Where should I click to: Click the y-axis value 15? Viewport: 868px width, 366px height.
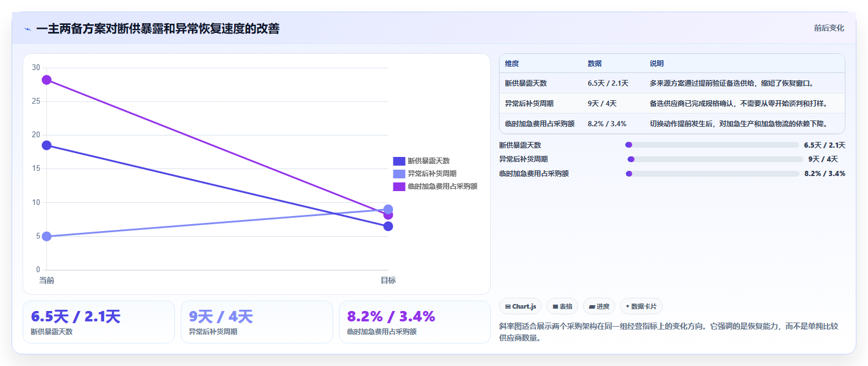pos(36,169)
